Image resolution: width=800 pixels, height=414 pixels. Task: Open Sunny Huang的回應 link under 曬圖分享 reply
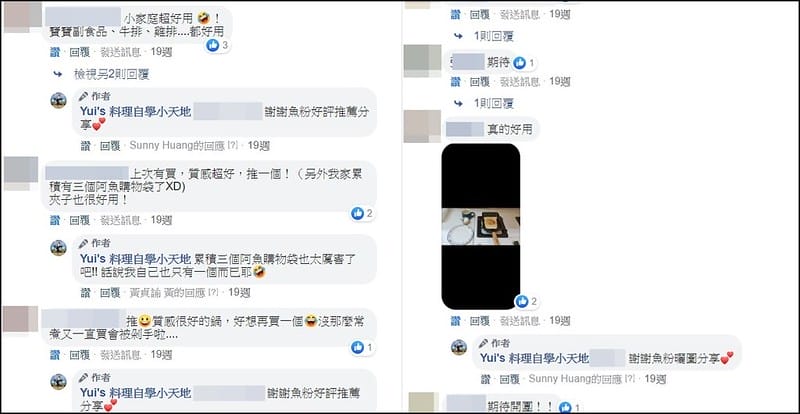[x=576, y=379]
